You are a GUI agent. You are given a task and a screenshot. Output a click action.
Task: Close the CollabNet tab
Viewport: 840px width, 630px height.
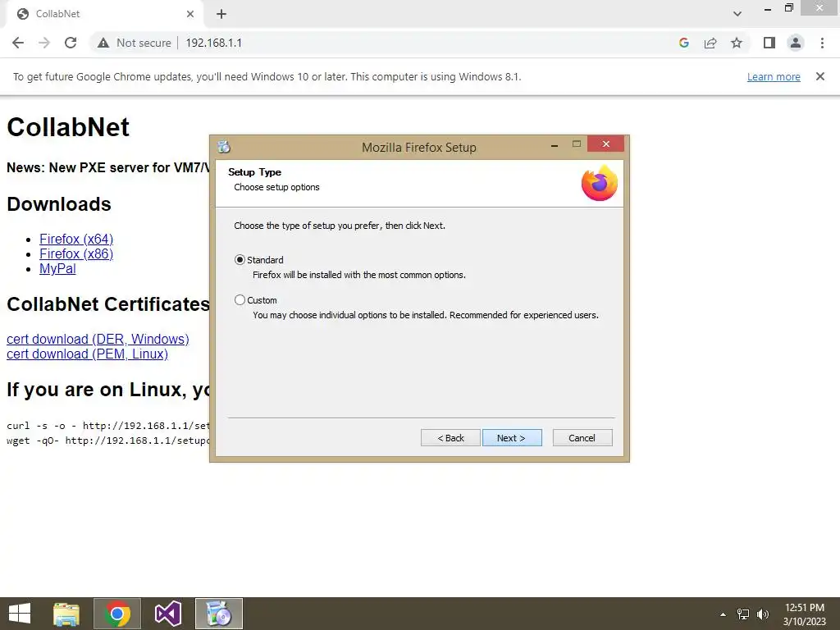pyautogui.click(x=189, y=14)
